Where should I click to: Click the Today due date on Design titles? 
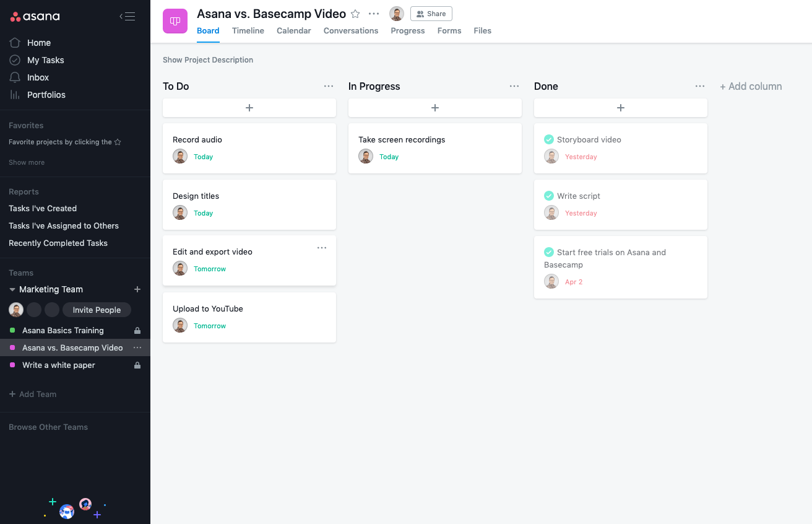[x=203, y=213]
